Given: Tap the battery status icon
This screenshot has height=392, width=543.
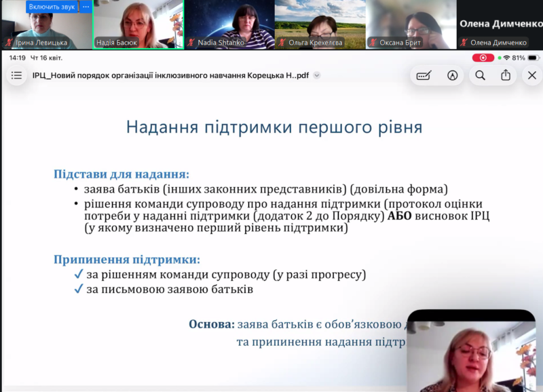Looking at the screenshot, I should [x=533, y=58].
